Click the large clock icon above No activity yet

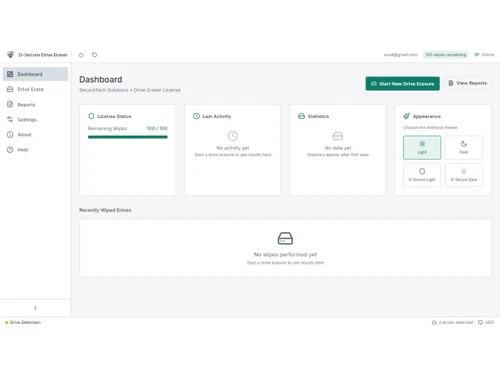(x=233, y=136)
